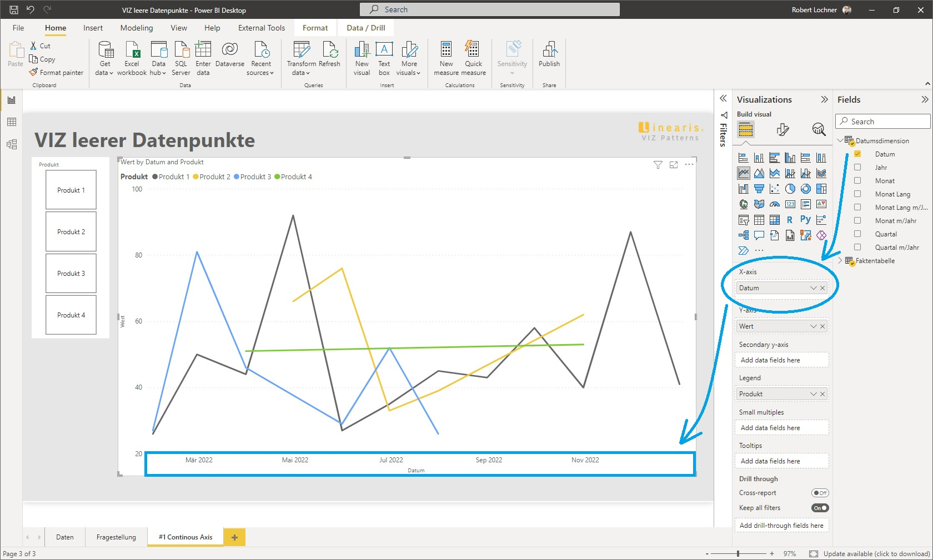Click inside the top Search bar

point(489,9)
